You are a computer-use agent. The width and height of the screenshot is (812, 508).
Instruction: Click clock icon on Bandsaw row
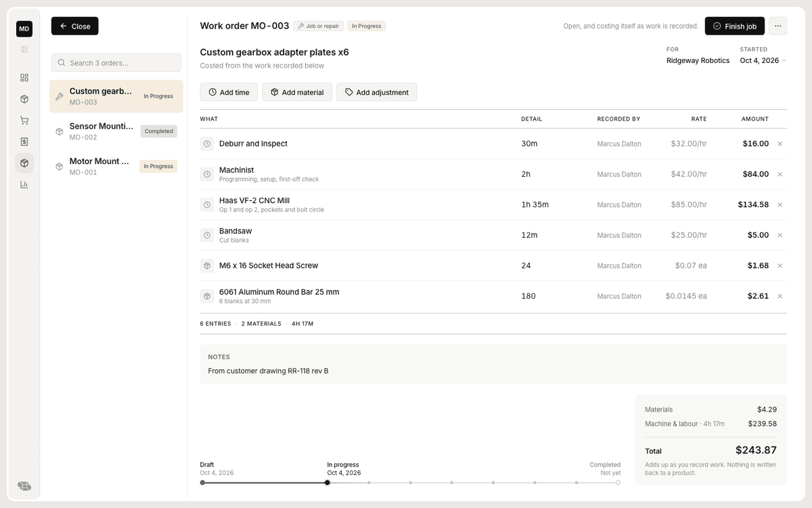207,235
